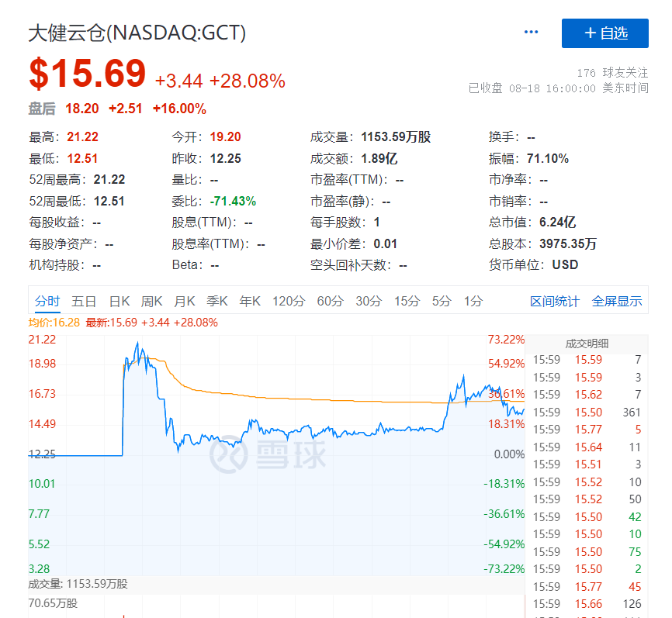Open the three-dot more options menu
The image size is (672, 618).
(531, 32)
